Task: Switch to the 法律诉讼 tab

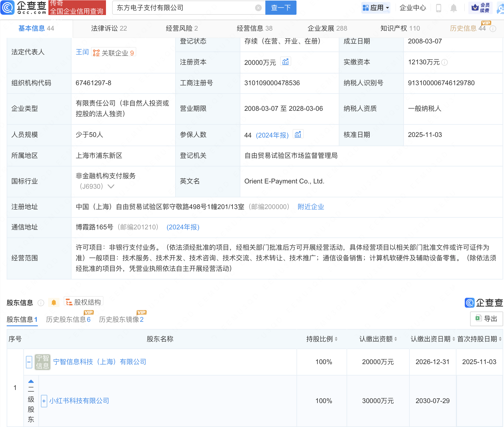Action: [109, 28]
